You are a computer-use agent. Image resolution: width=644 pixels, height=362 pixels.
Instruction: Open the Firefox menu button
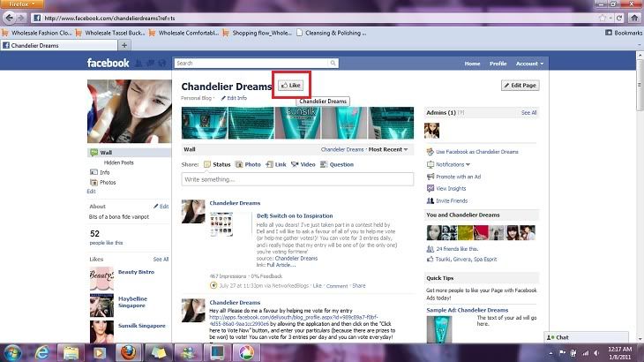point(22,4)
